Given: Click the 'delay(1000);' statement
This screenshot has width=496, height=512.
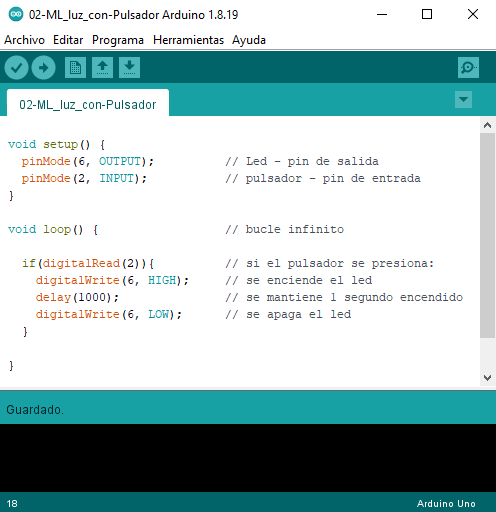Looking at the screenshot, I should tap(77, 297).
